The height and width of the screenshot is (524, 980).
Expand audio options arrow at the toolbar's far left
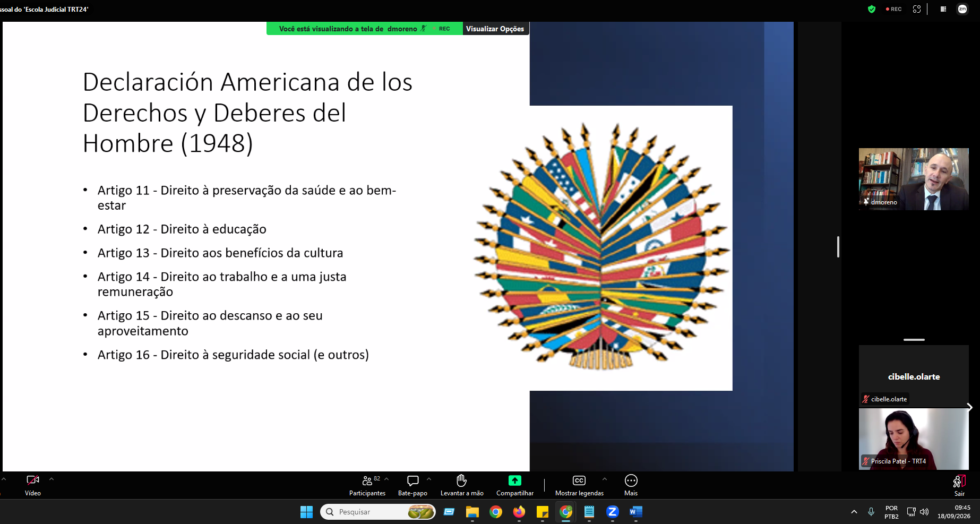coord(4,479)
